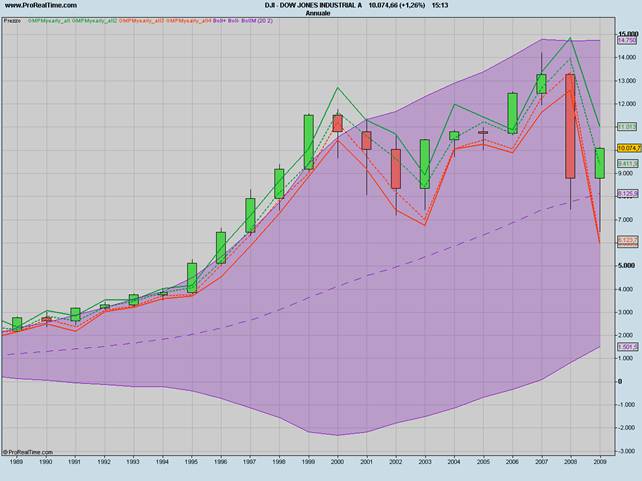
Task: Click the large red 2008 candlestick
Action: coord(570,126)
